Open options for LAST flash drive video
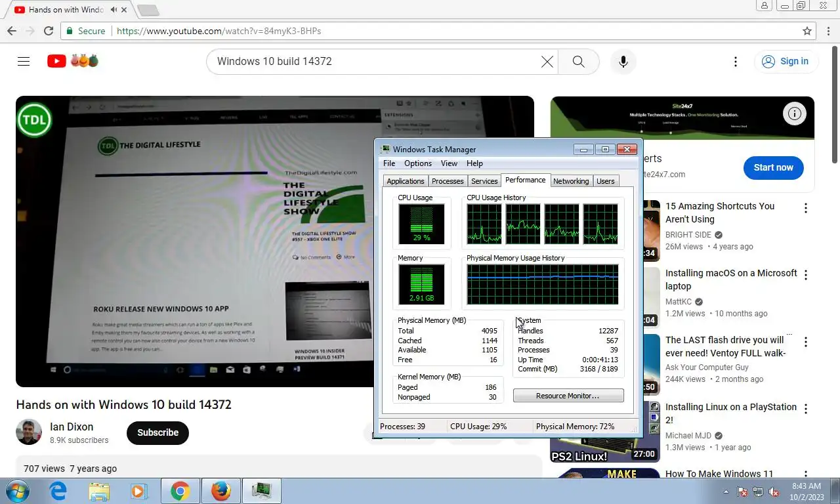 [x=805, y=342]
